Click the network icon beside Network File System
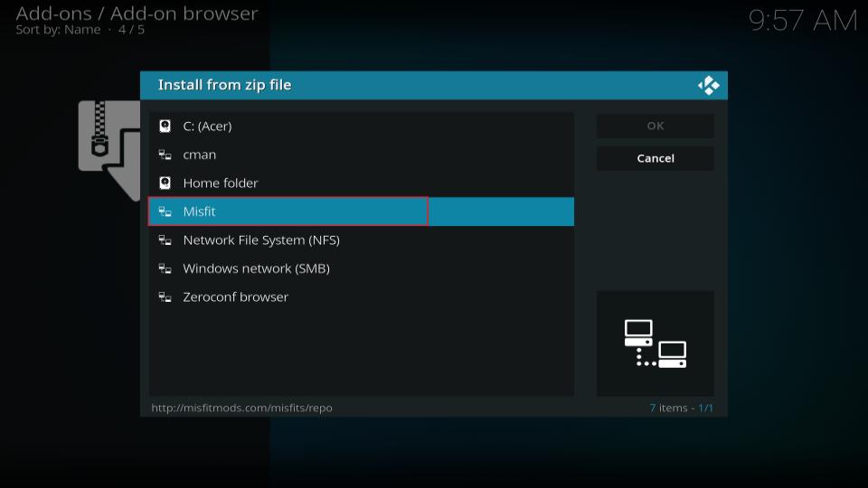 pyautogui.click(x=165, y=240)
